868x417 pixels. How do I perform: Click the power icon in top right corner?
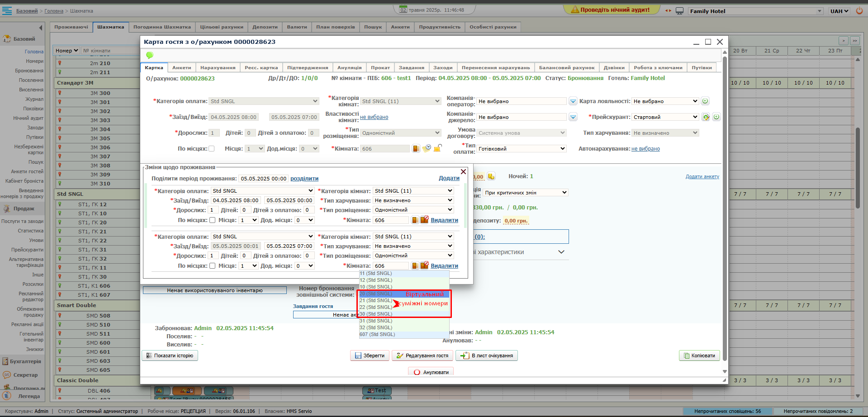(859, 11)
